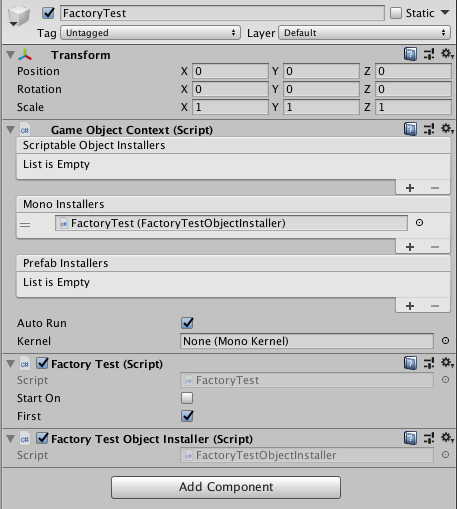Add a new Scriptable Object Installers entry
Viewport: 457px width, 509px height.
[x=410, y=188]
